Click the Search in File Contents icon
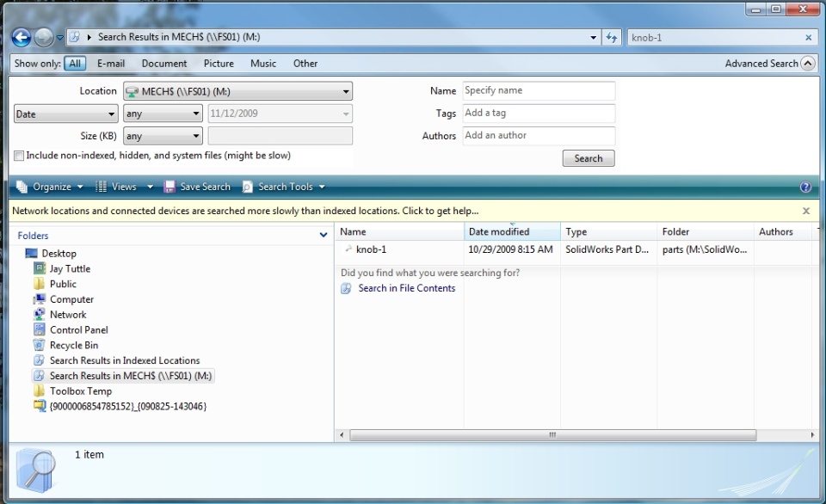Image resolution: width=826 pixels, height=504 pixels. pyautogui.click(x=346, y=288)
